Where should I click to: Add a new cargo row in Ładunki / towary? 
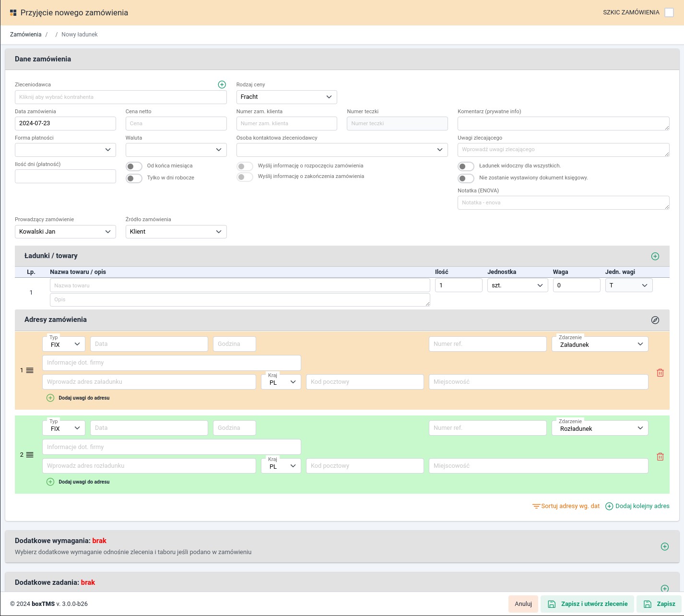(655, 256)
